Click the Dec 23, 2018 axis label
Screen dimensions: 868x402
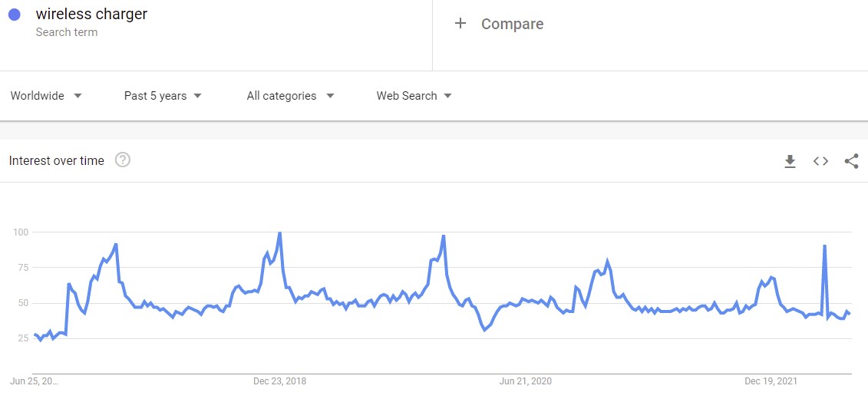279,381
